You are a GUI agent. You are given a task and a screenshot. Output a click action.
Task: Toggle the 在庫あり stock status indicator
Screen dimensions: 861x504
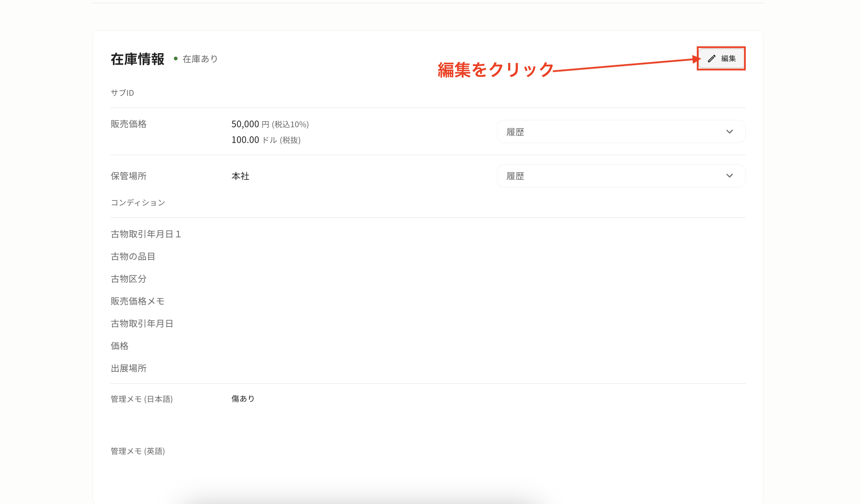pyautogui.click(x=176, y=58)
